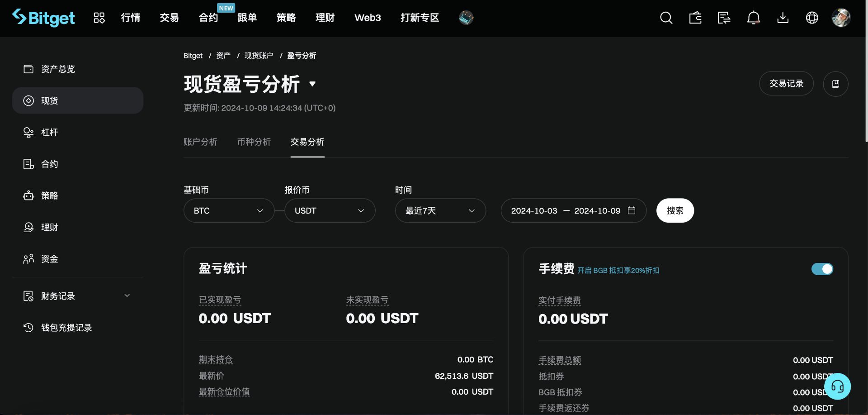Click the 现货 sidebar icon
This screenshot has height=415, width=868.
click(28, 100)
